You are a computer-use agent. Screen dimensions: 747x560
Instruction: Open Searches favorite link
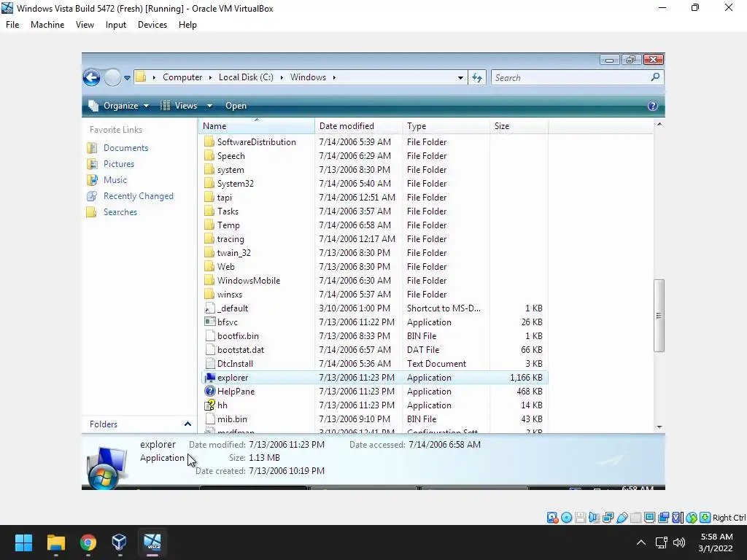click(120, 212)
